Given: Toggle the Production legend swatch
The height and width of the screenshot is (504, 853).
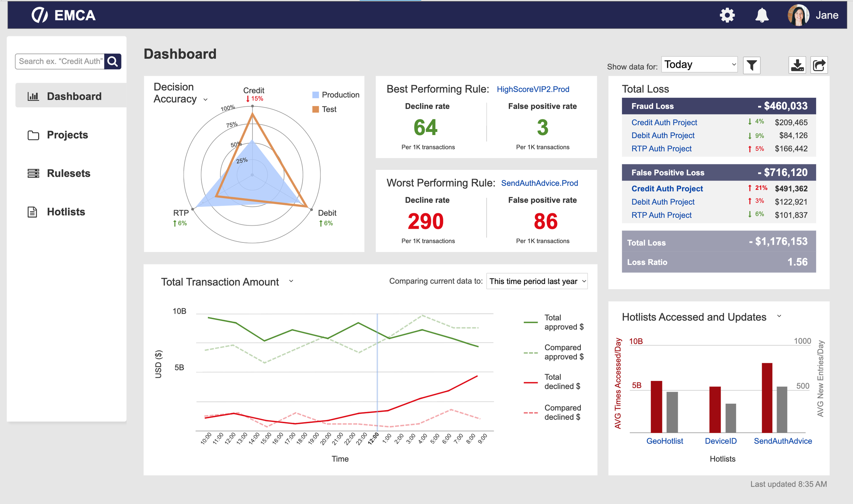Looking at the screenshot, I should pos(316,95).
